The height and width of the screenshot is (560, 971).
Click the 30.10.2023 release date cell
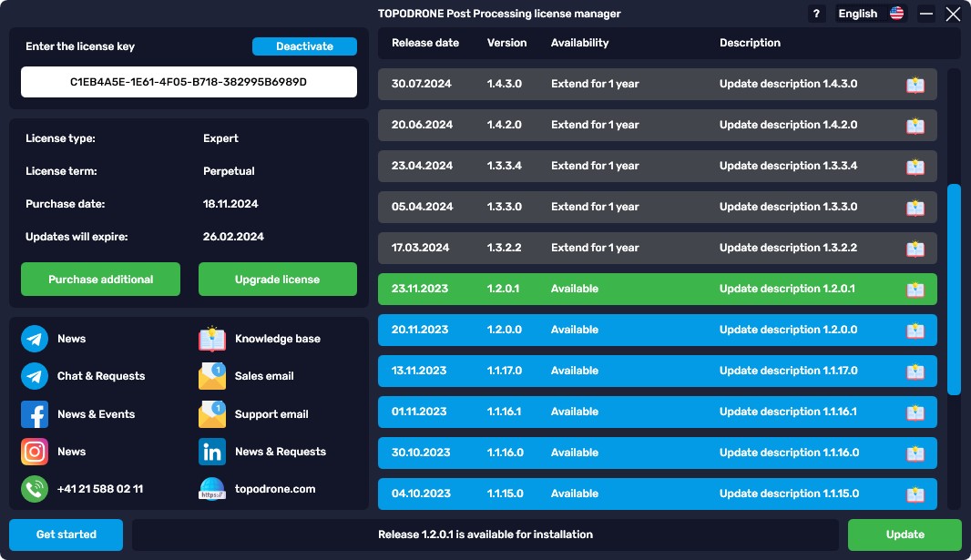421,453
